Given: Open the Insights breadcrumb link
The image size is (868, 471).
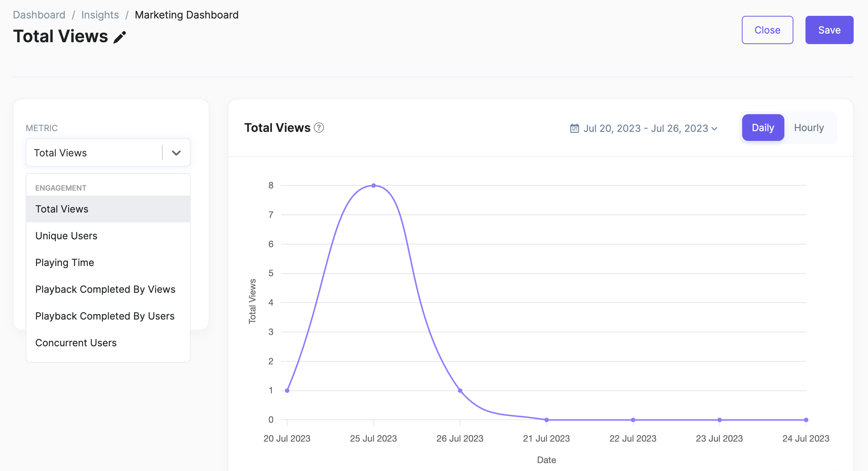Looking at the screenshot, I should click(x=100, y=15).
